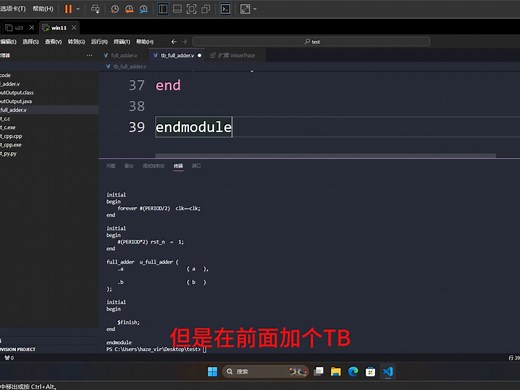
Task: Click the editor horizontal scrollbar
Action: coord(325,155)
